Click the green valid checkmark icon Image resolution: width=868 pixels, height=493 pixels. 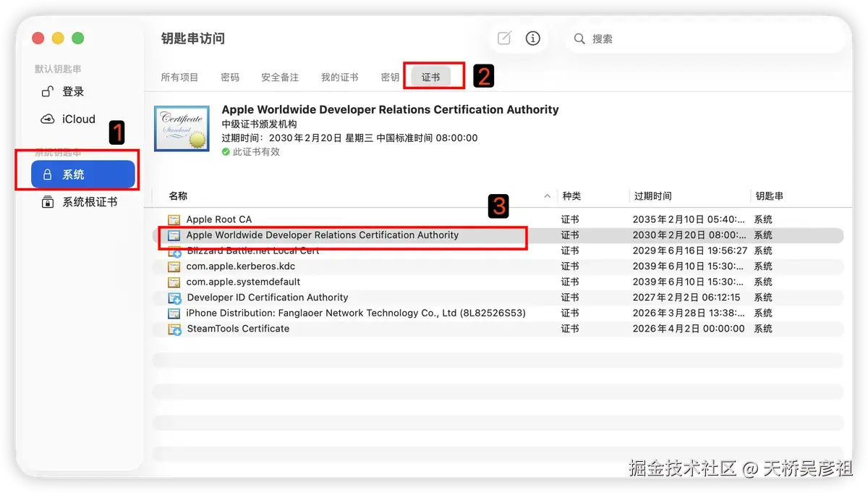226,152
